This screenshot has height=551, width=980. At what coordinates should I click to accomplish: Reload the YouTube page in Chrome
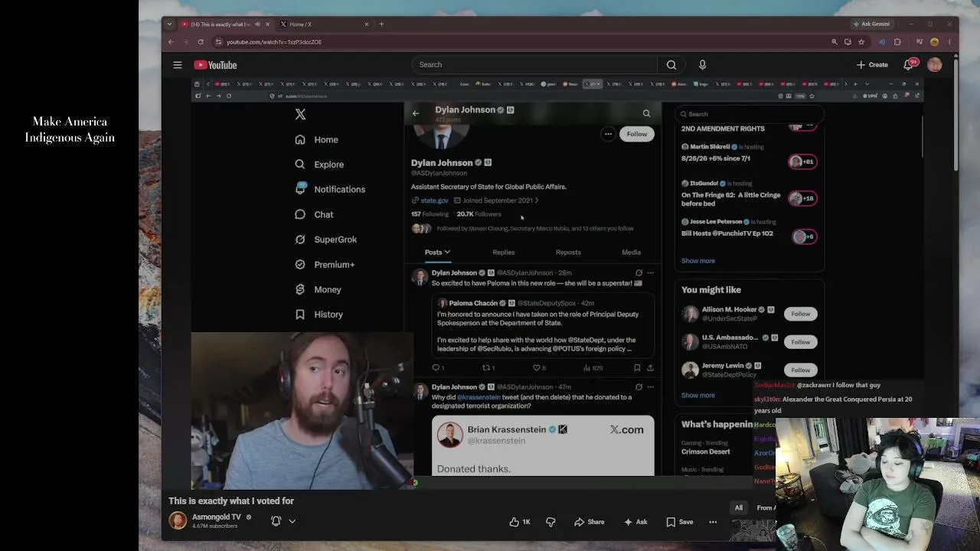tap(201, 42)
